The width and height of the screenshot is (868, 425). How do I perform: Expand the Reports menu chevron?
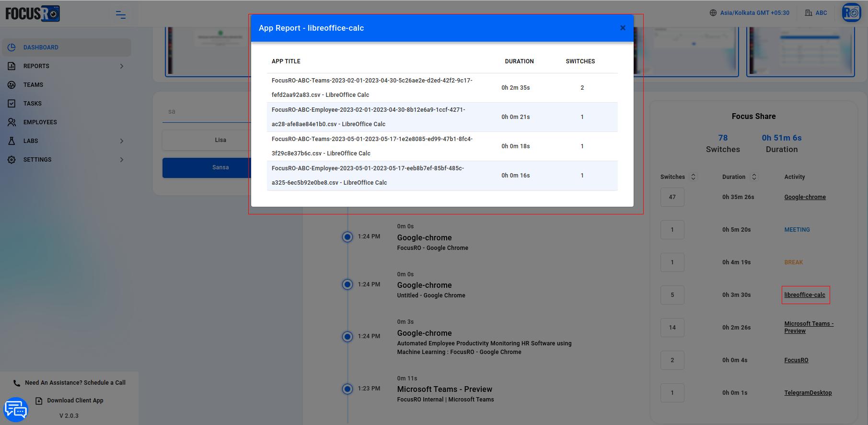pos(121,66)
